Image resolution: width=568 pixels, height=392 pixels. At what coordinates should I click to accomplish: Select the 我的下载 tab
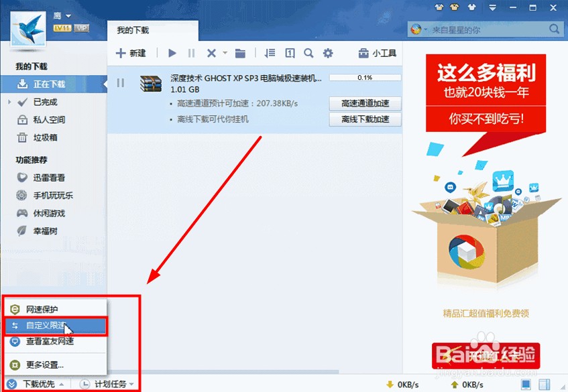pyautogui.click(x=152, y=30)
